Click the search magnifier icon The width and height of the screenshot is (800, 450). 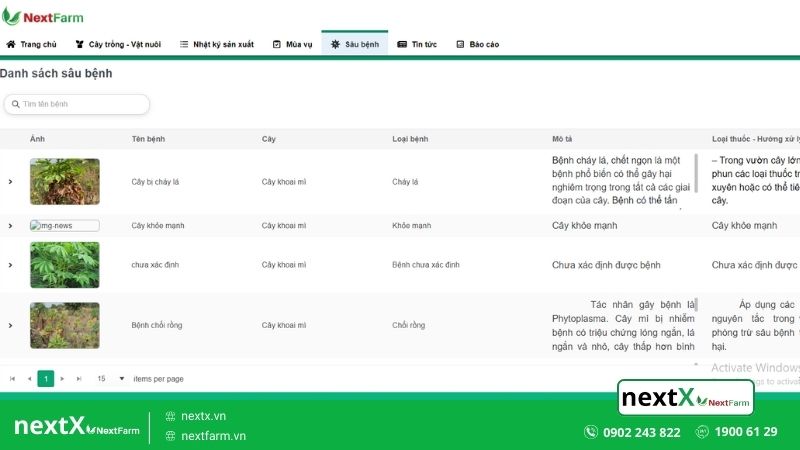(15, 104)
